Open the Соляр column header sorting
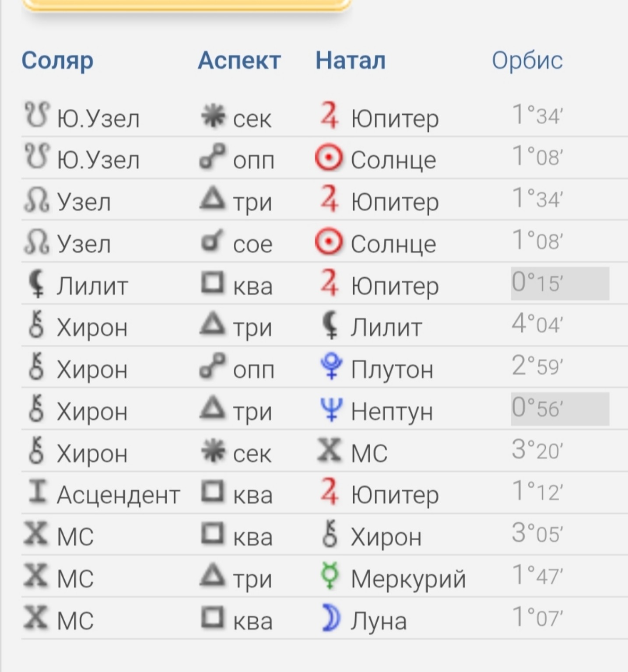 (x=58, y=60)
